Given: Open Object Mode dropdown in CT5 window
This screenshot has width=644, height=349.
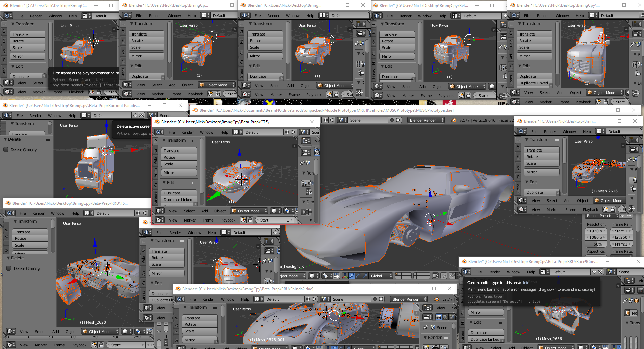Looking at the screenshot, I should (249, 211).
